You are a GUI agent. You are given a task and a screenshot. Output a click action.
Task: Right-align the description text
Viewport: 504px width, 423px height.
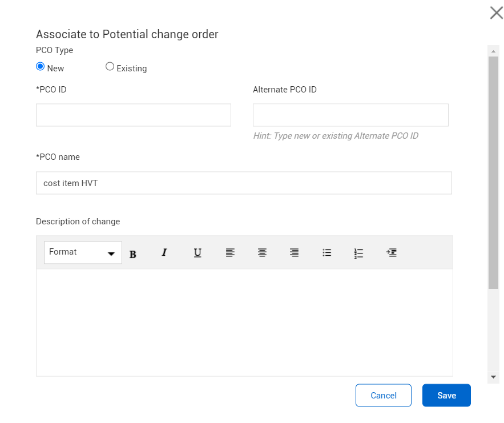coord(294,253)
